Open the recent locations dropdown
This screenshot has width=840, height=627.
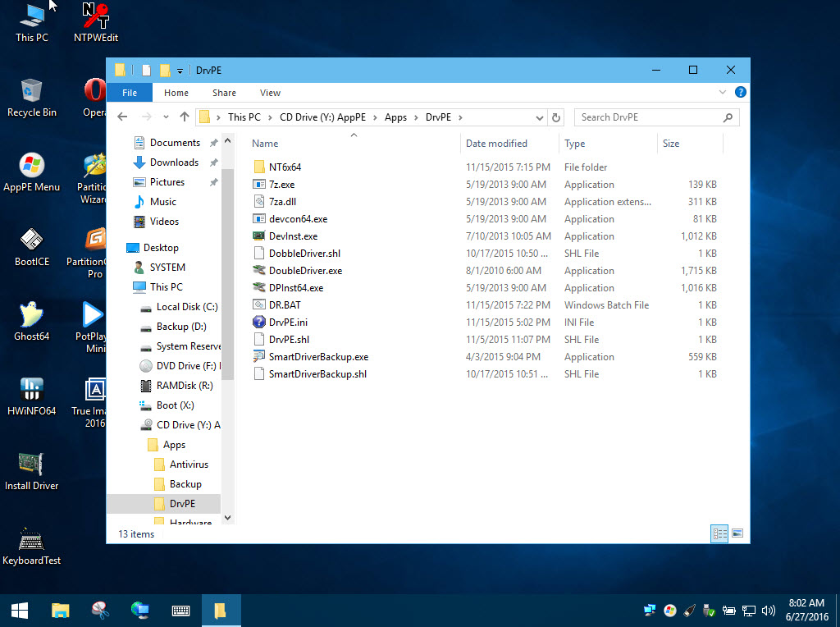click(166, 117)
